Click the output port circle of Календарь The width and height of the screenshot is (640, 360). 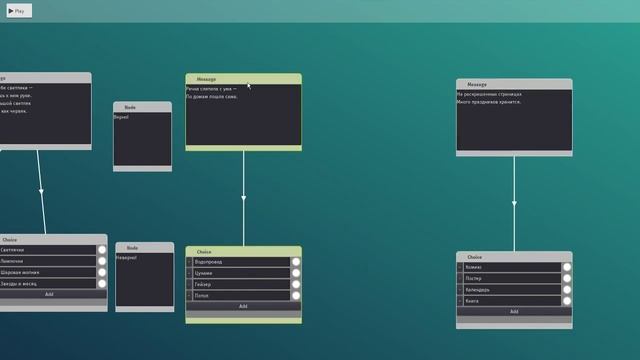click(567, 290)
